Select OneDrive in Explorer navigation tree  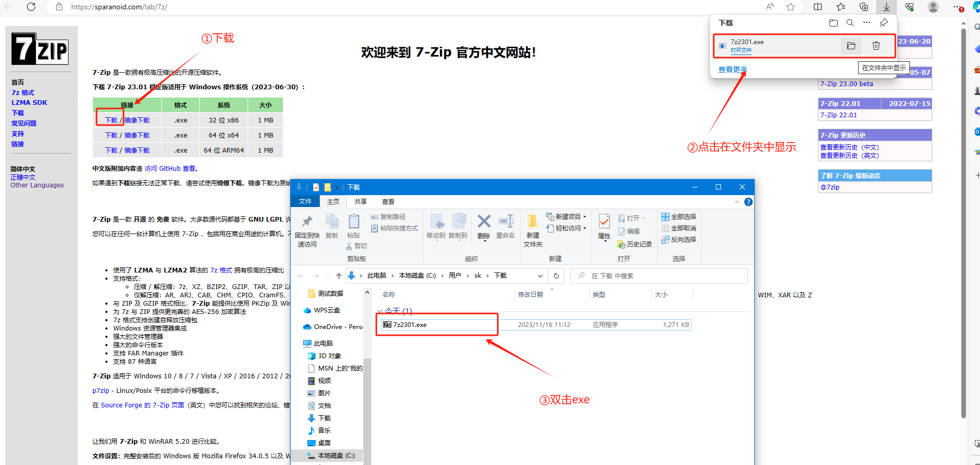pyautogui.click(x=332, y=327)
